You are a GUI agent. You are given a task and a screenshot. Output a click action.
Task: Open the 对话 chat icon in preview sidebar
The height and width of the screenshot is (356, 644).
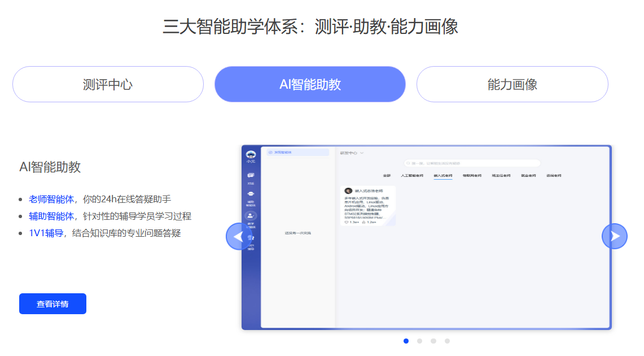pos(251,176)
